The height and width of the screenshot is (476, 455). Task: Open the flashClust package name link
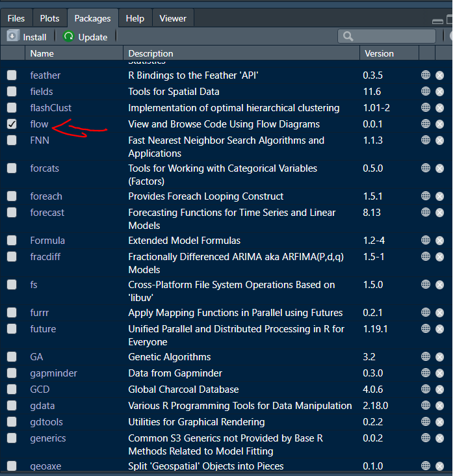[x=51, y=108]
